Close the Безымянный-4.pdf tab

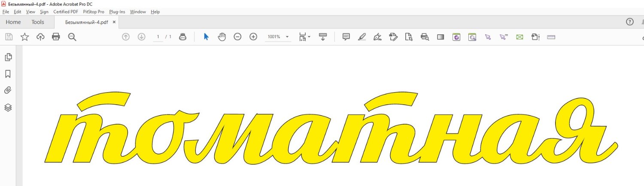114,22
